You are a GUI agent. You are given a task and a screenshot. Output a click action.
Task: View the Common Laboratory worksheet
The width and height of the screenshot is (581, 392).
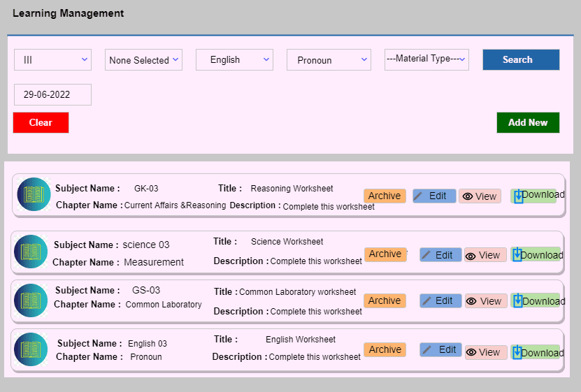point(486,301)
